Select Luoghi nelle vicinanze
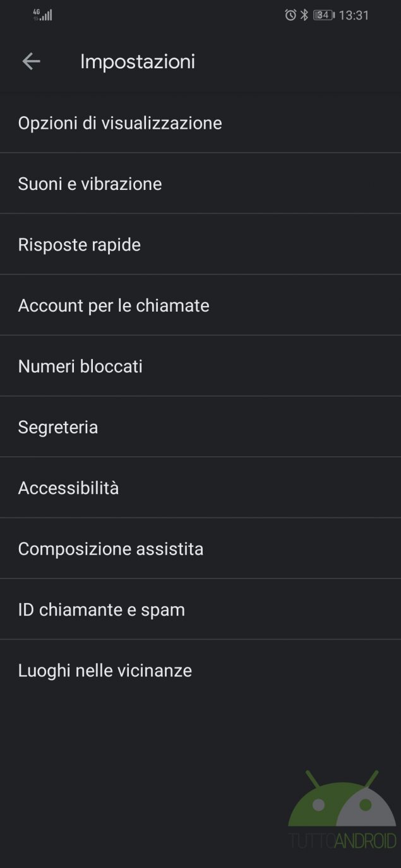This screenshot has height=868, width=401. tap(200, 670)
